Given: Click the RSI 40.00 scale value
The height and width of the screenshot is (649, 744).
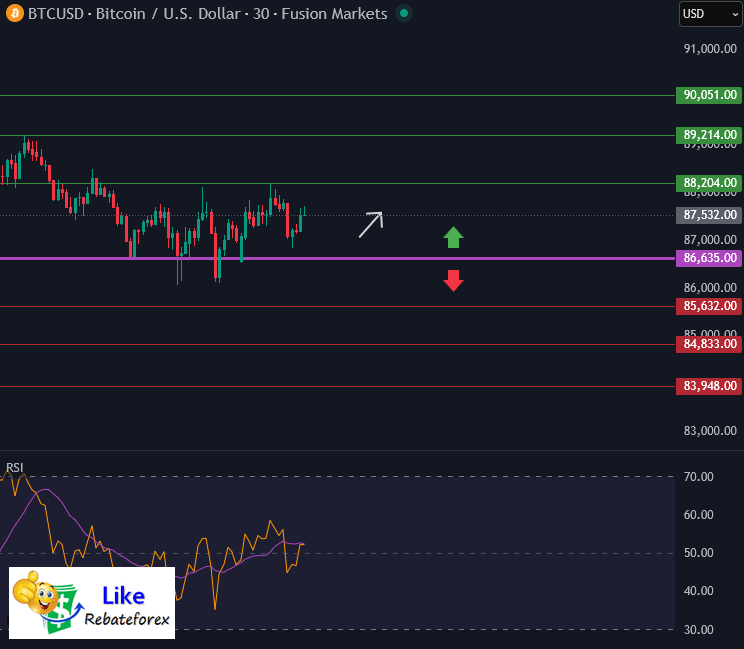Looking at the screenshot, I should [698, 591].
